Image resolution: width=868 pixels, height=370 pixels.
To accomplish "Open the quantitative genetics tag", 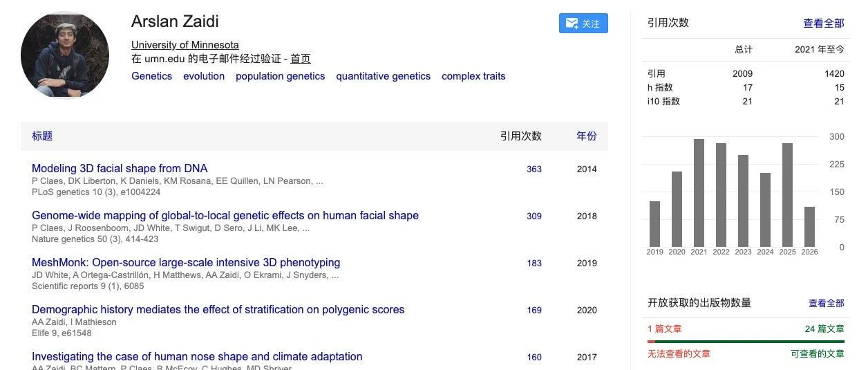I will (x=383, y=76).
